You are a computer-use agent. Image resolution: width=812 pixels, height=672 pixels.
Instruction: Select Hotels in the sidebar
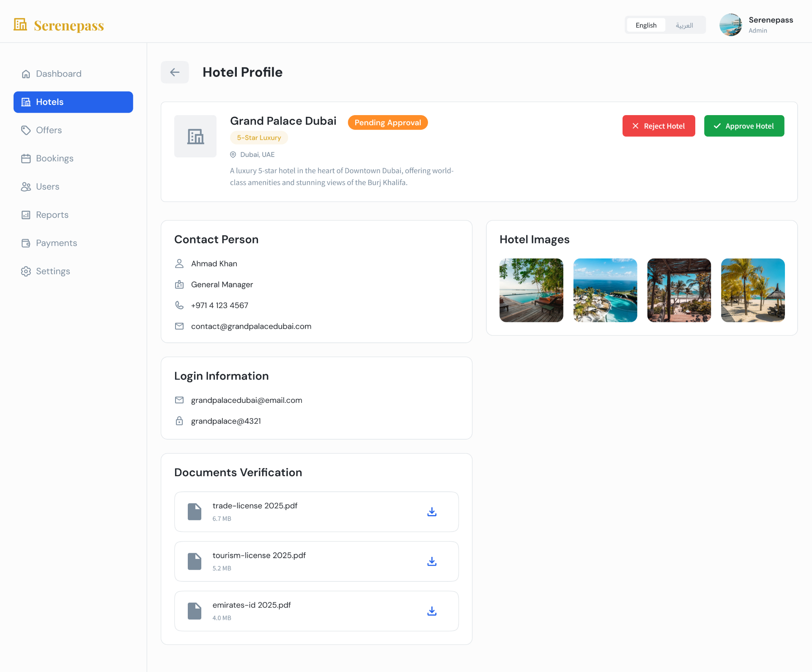pos(73,102)
